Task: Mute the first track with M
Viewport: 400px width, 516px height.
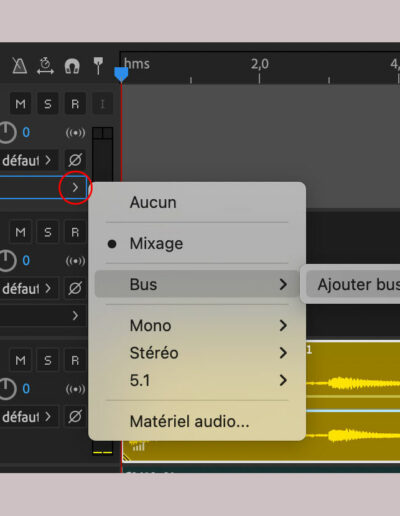Action: pos(21,104)
